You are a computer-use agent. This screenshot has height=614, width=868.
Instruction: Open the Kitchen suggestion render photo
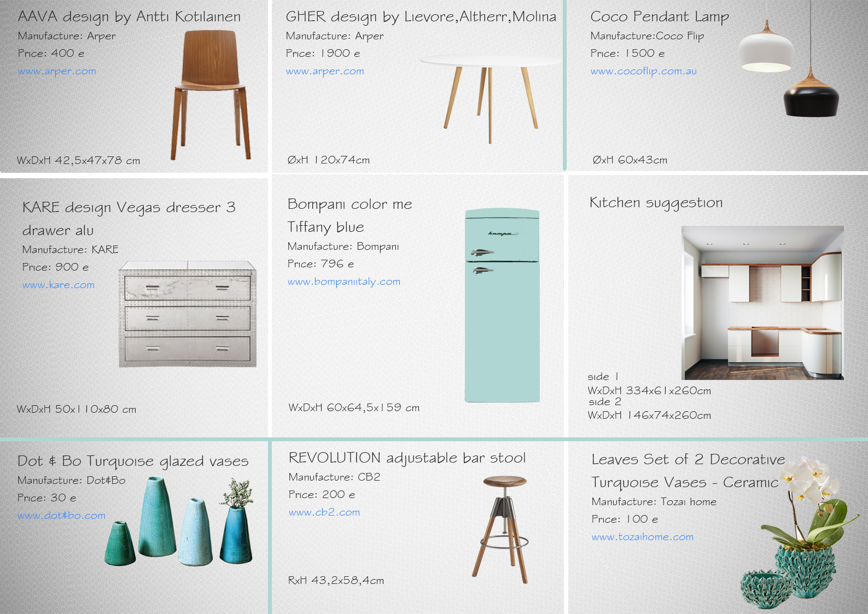pyautogui.click(x=762, y=302)
